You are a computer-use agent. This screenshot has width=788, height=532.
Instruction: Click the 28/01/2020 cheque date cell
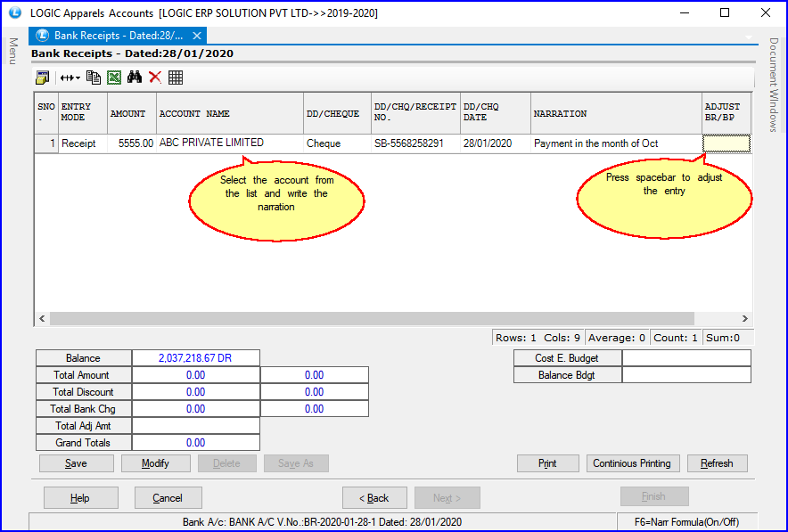496,143
